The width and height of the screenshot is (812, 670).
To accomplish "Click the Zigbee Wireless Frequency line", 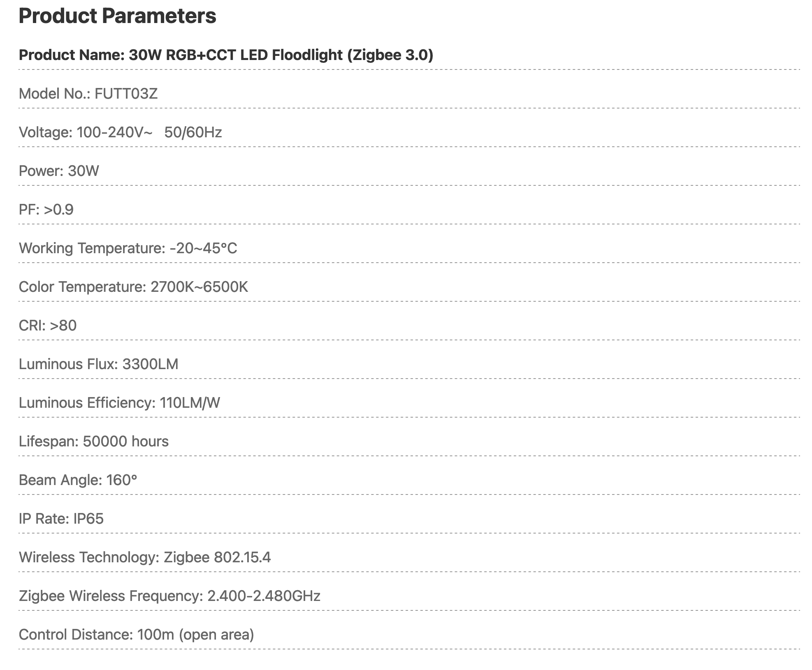I will 169,596.
